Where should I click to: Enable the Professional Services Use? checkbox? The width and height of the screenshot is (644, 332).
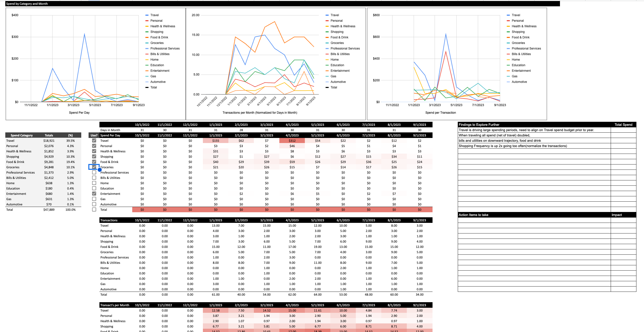click(x=94, y=172)
